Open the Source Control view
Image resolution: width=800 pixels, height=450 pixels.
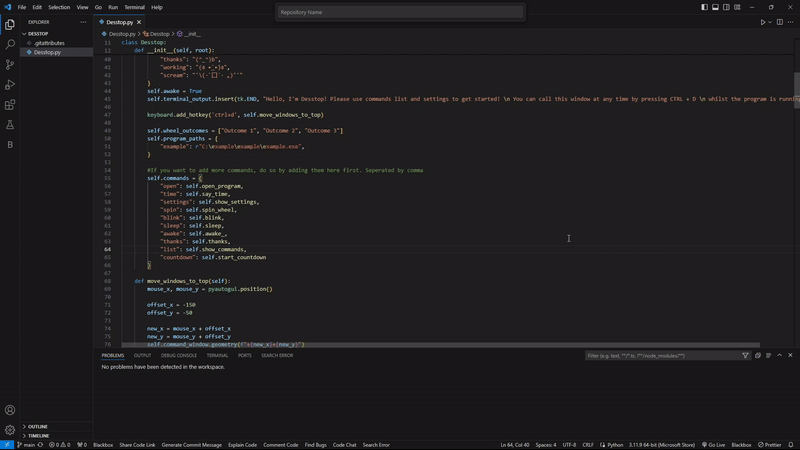point(10,64)
